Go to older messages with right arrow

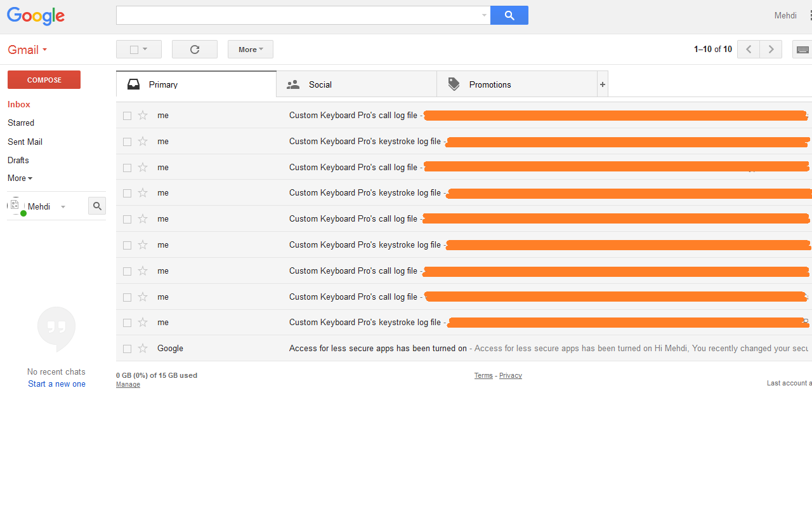point(771,50)
